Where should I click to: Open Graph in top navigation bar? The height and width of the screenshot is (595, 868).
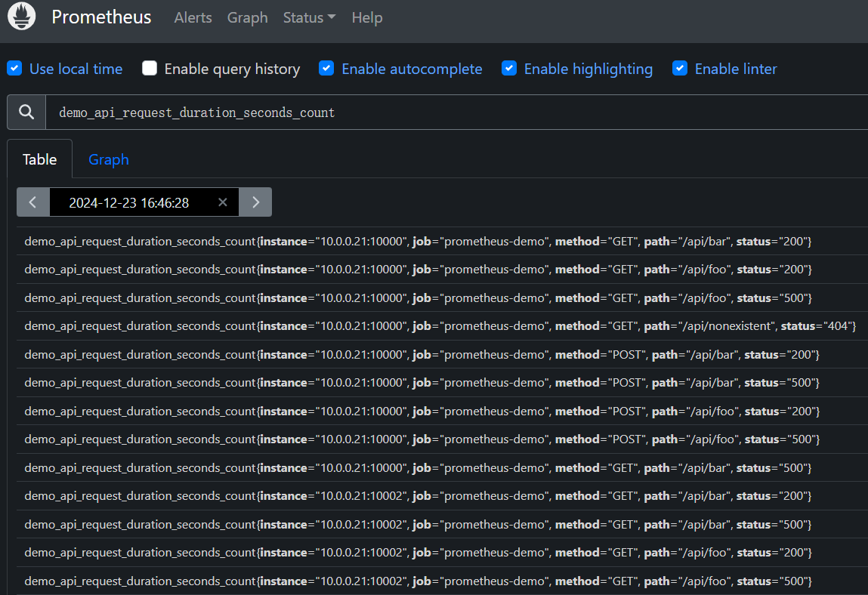[247, 17]
